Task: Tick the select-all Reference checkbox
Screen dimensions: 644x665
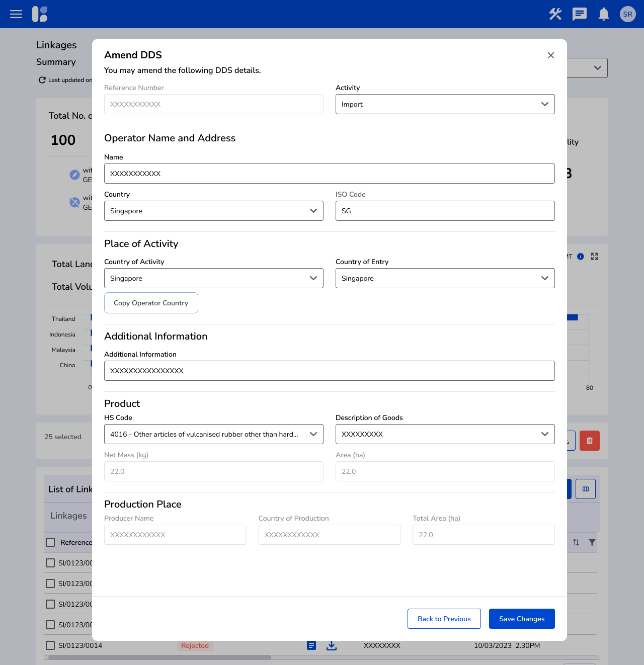Action: pos(50,542)
